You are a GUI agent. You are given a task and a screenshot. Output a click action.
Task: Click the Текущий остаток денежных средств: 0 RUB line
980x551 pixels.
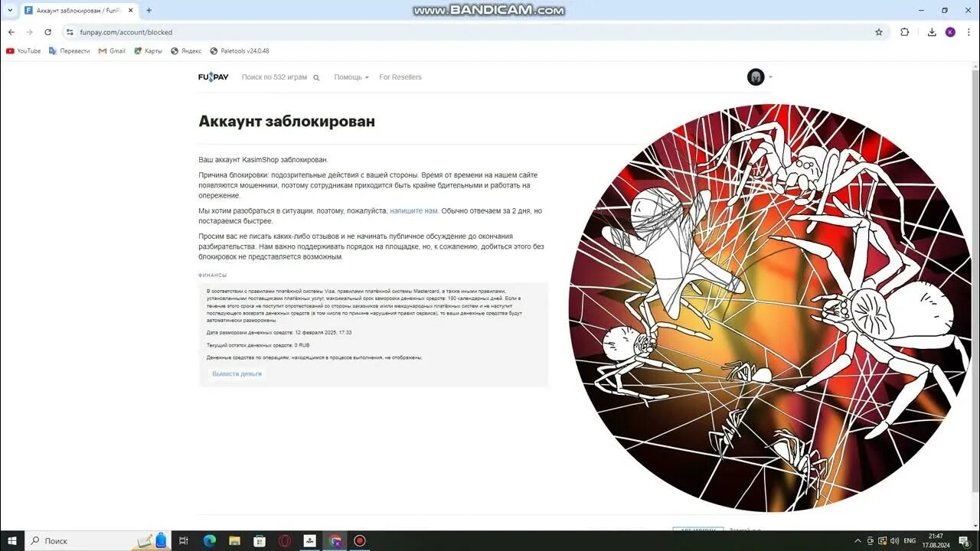point(258,346)
